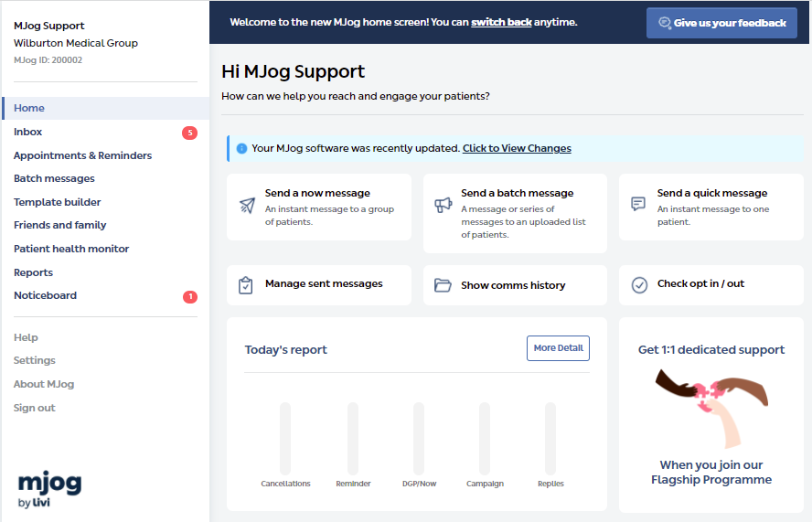
Task: Click the folder icon for comms history
Action: point(443,285)
